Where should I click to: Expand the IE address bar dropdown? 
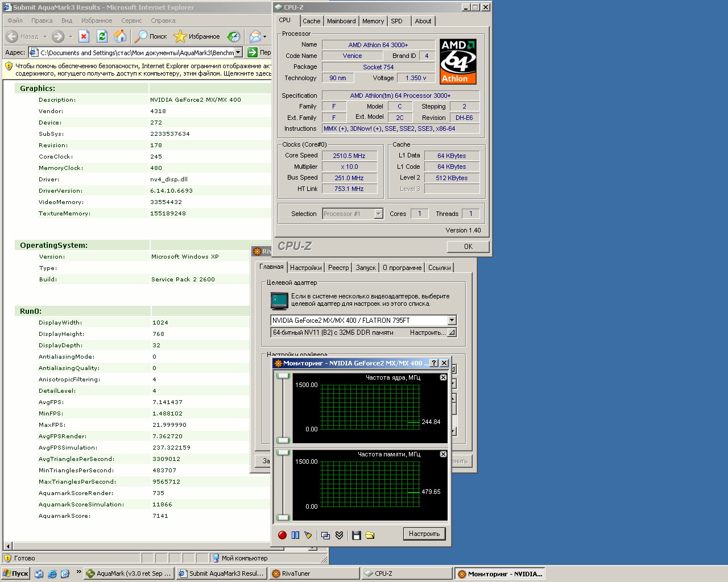click(238, 52)
